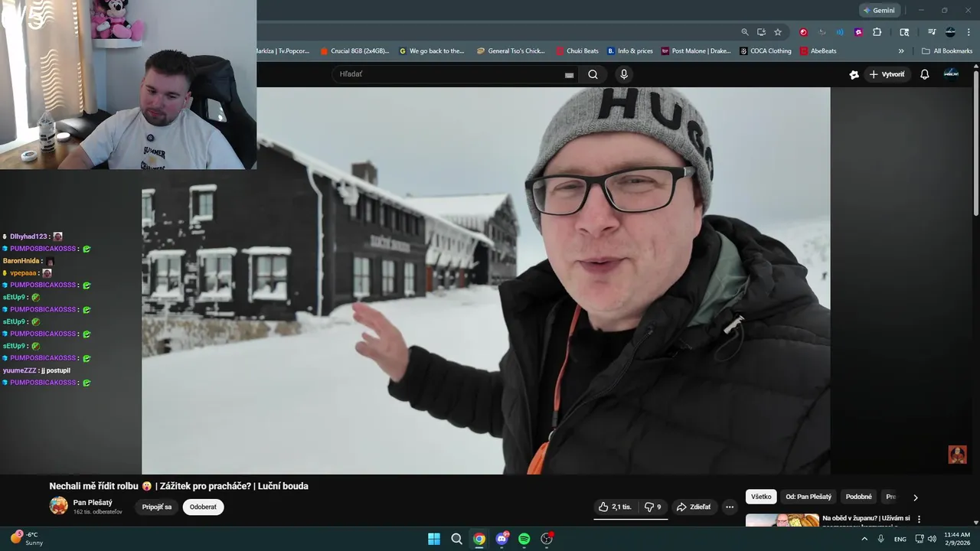
Task: Open the Gemini button in Chrome
Action: click(x=879, y=10)
